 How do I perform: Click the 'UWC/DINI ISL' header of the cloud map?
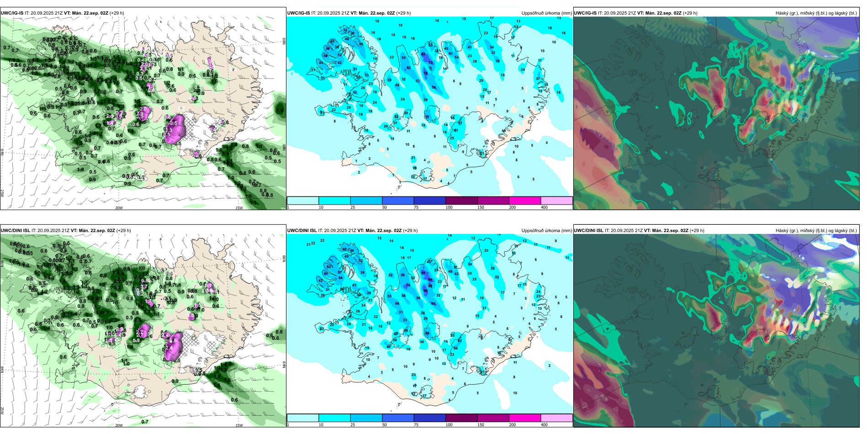click(x=588, y=231)
